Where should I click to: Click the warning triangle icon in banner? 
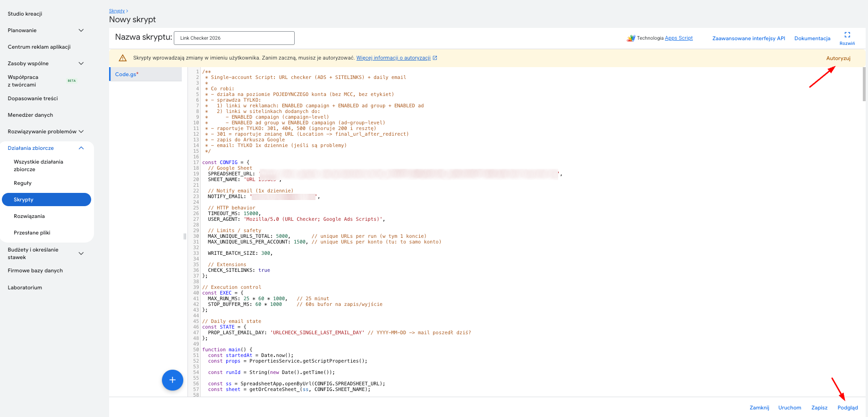click(x=123, y=58)
